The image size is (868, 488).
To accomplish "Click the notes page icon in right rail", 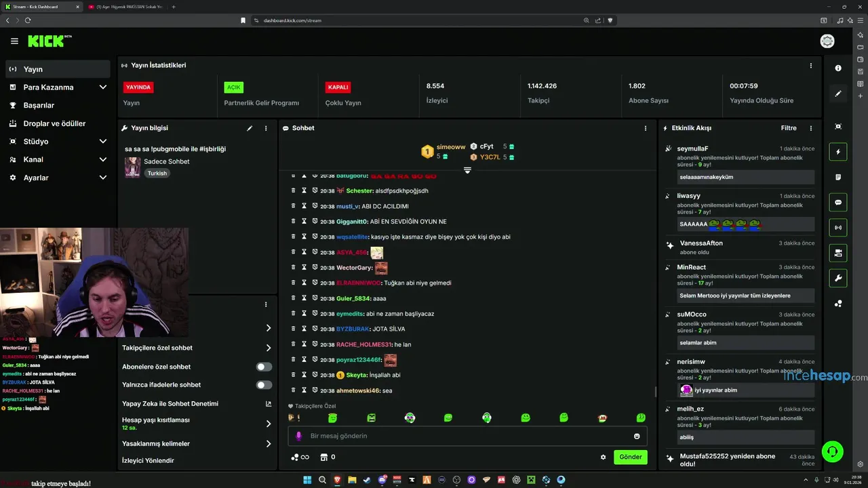I will [838, 177].
